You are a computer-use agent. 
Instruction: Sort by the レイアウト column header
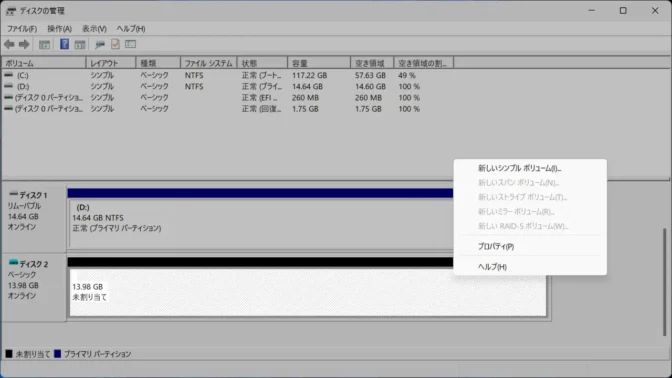click(111, 63)
